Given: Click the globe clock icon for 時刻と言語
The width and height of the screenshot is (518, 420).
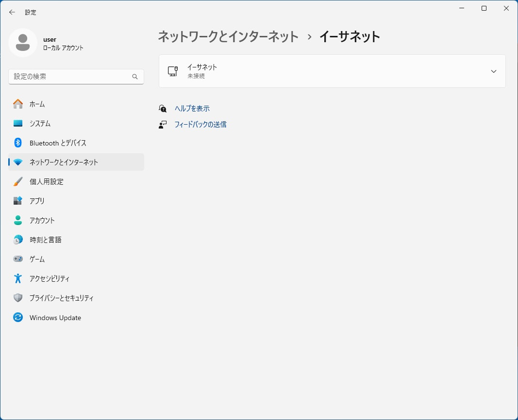Looking at the screenshot, I should coord(18,240).
